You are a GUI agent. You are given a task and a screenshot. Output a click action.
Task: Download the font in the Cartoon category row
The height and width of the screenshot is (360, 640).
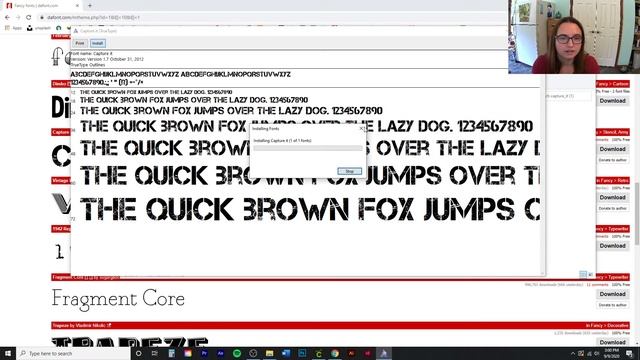(612, 101)
